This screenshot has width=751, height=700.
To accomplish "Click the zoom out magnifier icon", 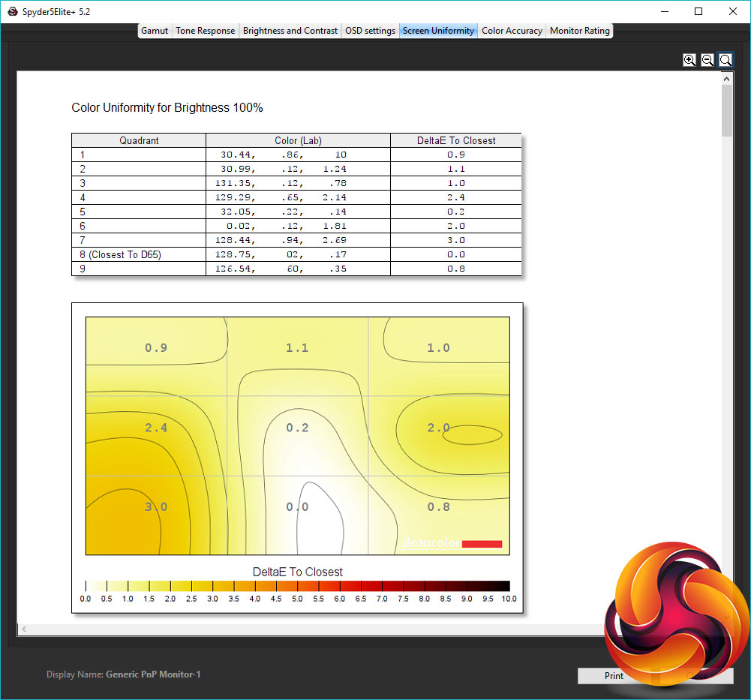I will tap(707, 60).
